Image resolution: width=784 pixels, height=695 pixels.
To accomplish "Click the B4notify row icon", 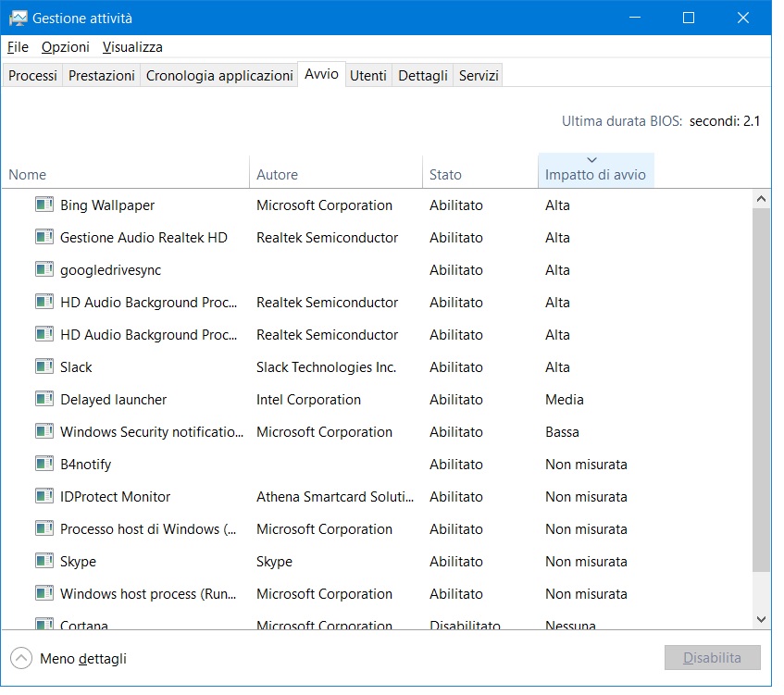I will 44,464.
